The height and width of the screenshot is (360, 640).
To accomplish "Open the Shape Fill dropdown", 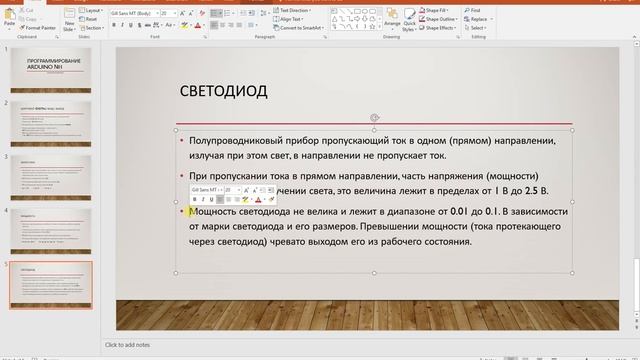I will click(x=434, y=10).
